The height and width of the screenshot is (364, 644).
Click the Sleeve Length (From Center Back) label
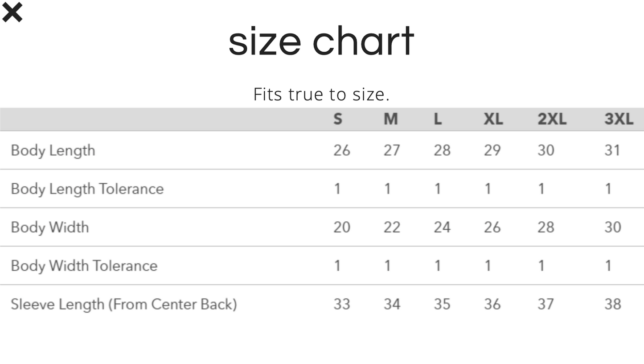click(124, 304)
